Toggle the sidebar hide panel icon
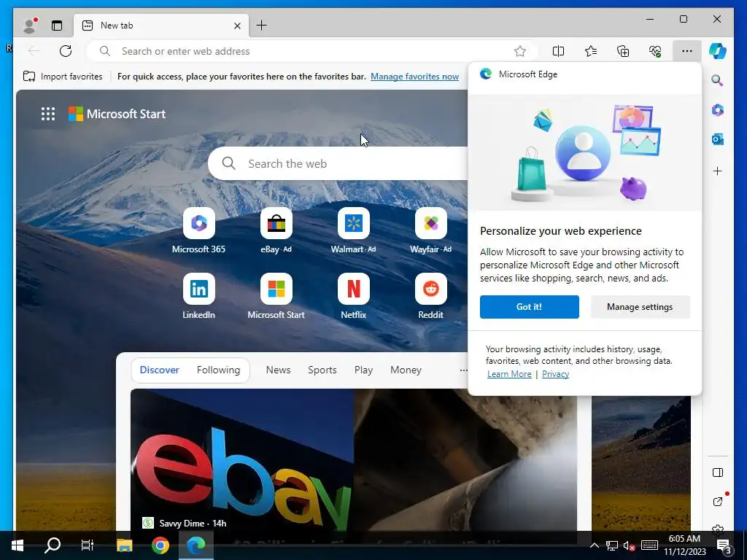 718,472
